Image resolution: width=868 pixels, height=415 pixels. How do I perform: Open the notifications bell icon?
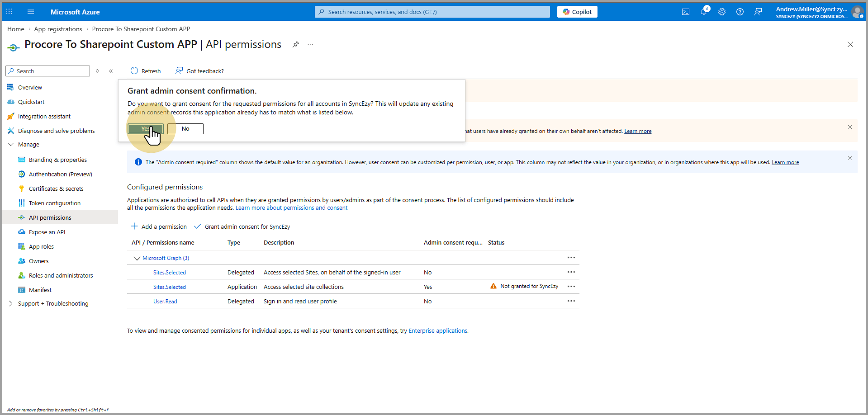704,12
